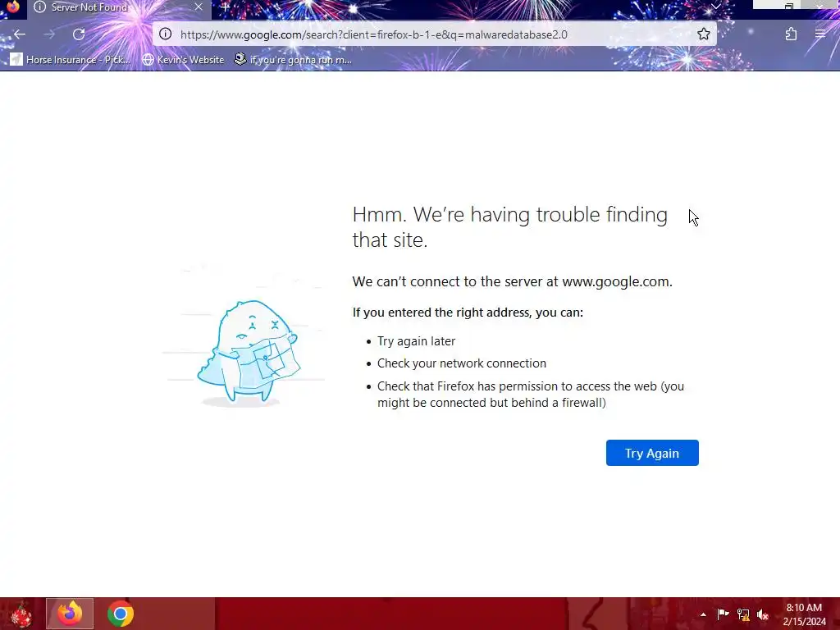Open a new tab with the plus button
The image size is (840, 630).
coord(225,7)
